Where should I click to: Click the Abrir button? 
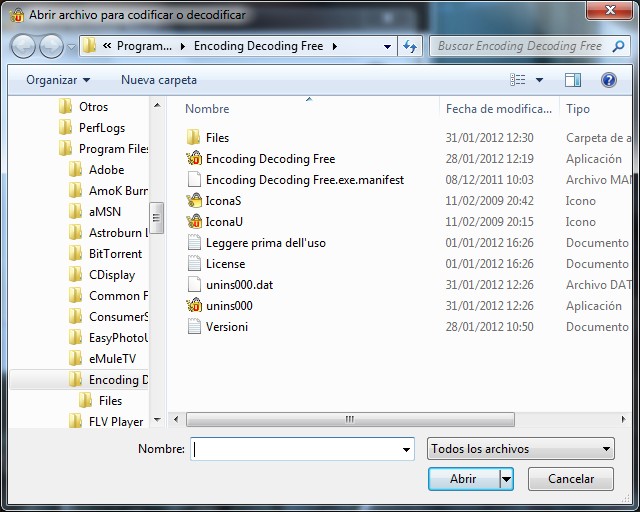463,479
